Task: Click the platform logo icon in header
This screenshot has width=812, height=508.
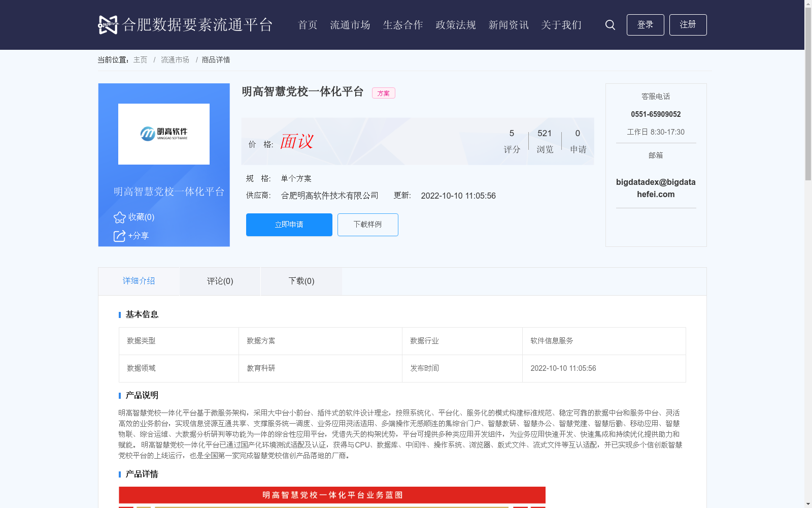Action: pyautogui.click(x=108, y=25)
